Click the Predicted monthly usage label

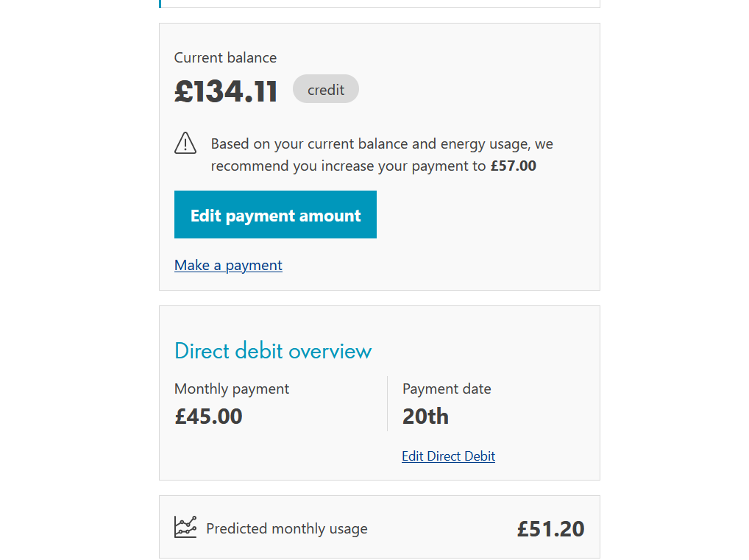(287, 528)
